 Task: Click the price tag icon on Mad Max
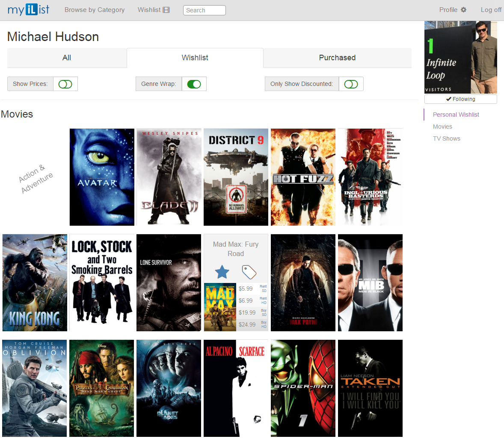coord(249,272)
